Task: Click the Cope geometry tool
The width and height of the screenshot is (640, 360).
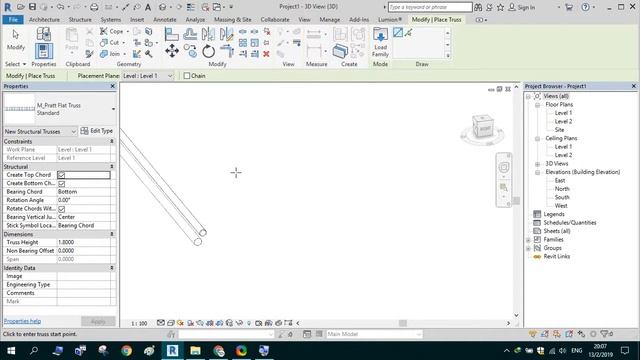Action: pos(112,31)
